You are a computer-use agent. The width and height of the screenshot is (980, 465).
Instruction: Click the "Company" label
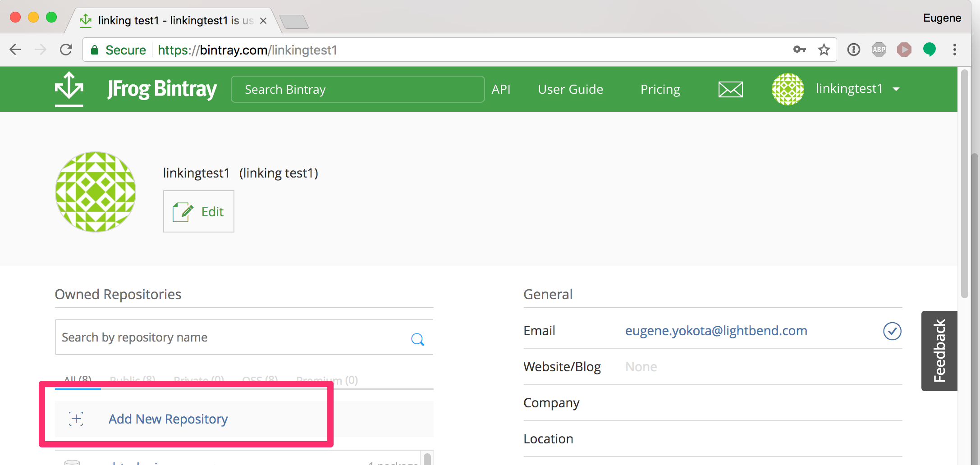(x=551, y=403)
